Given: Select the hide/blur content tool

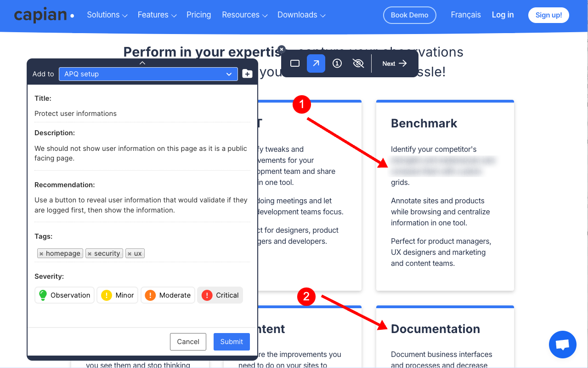Looking at the screenshot, I should coord(358,63).
